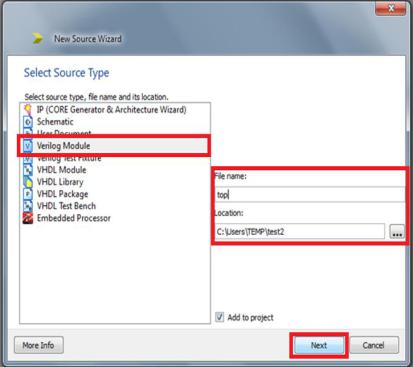Viewport: 413px width, 367px height.
Task: Proceed with the Next button
Action: 319,345
